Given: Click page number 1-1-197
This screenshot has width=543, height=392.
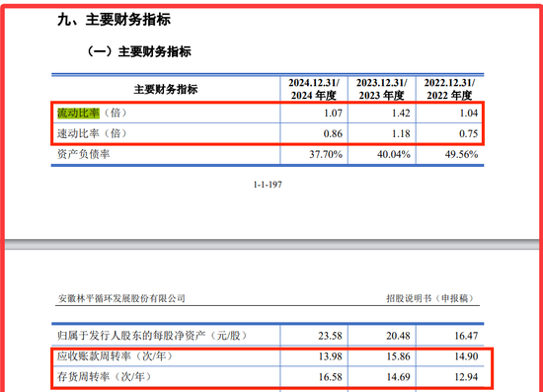Looking at the screenshot, I should [268, 185].
